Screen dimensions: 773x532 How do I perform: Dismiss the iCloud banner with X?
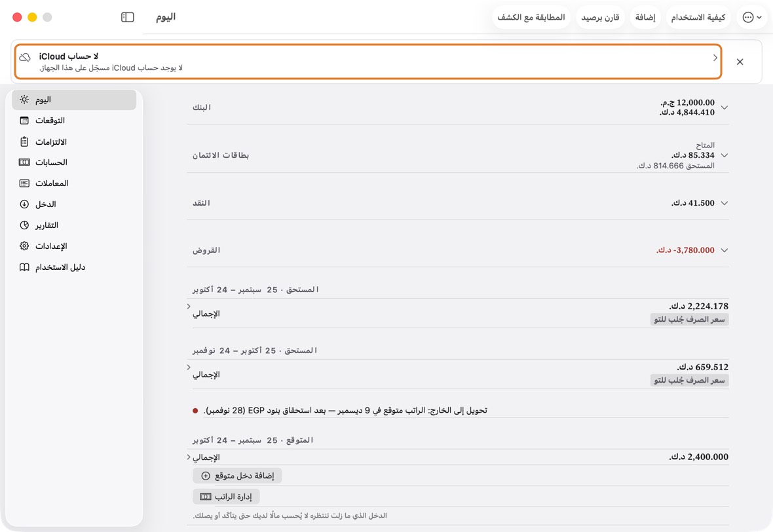coord(740,62)
